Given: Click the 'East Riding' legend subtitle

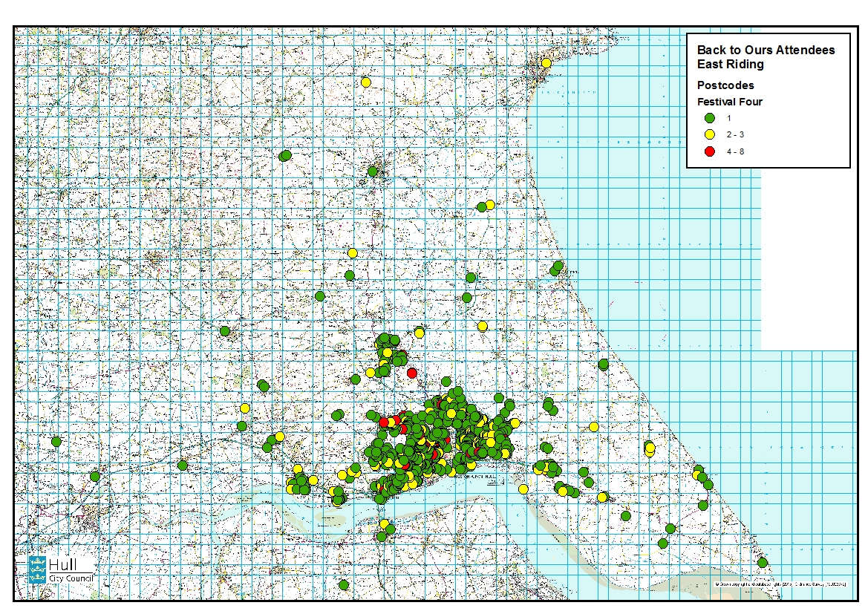Looking at the screenshot, I should pyautogui.click(x=730, y=65).
